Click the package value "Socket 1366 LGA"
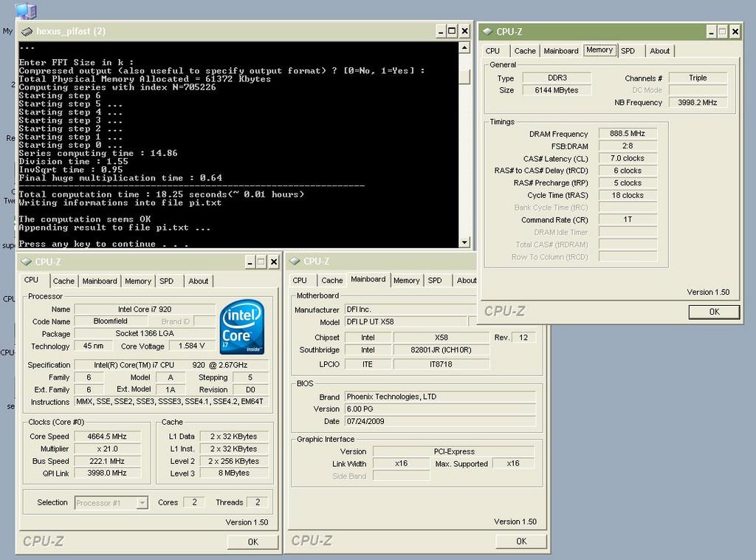The image size is (756, 560). [x=145, y=333]
